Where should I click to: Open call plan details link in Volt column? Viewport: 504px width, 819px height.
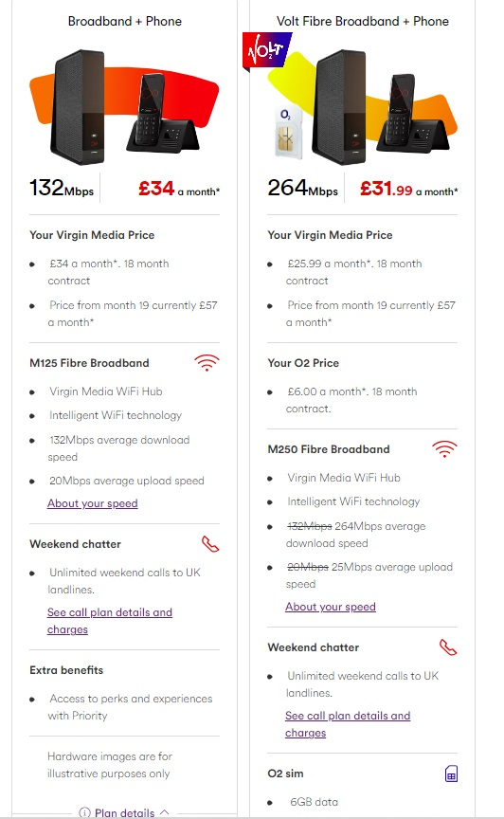point(348,724)
